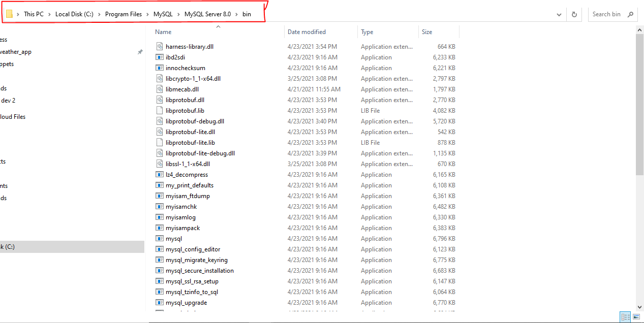Click the libprotobuf-lite-debug.dll file icon
The width and height of the screenshot is (644, 323).
tap(159, 153)
